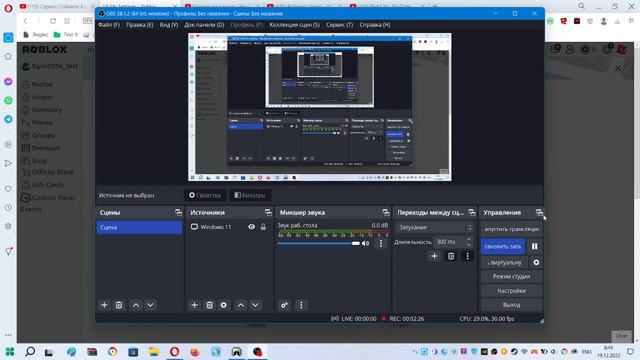Add a new scene with plus icon

point(104,305)
